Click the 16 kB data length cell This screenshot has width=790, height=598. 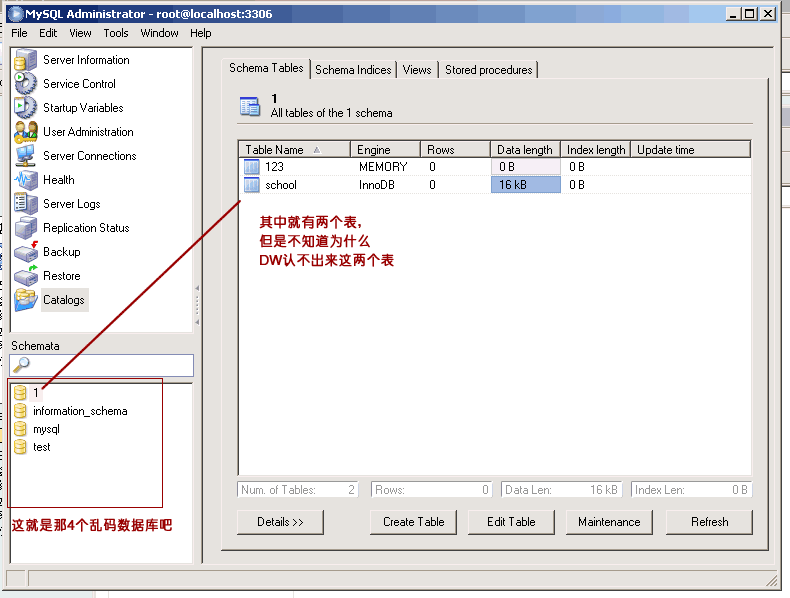pyautogui.click(x=525, y=185)
